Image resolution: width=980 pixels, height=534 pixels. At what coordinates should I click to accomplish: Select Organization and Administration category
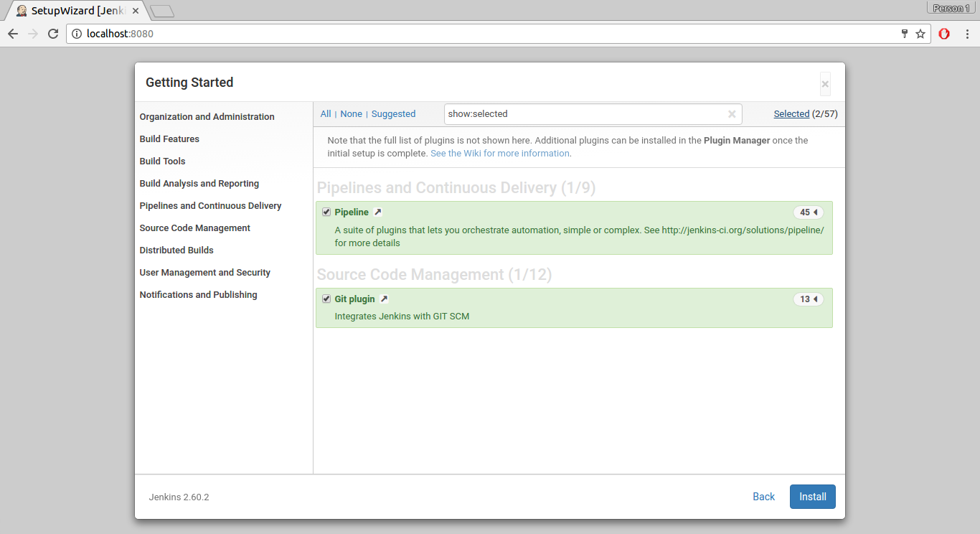(x=207, y=117)
